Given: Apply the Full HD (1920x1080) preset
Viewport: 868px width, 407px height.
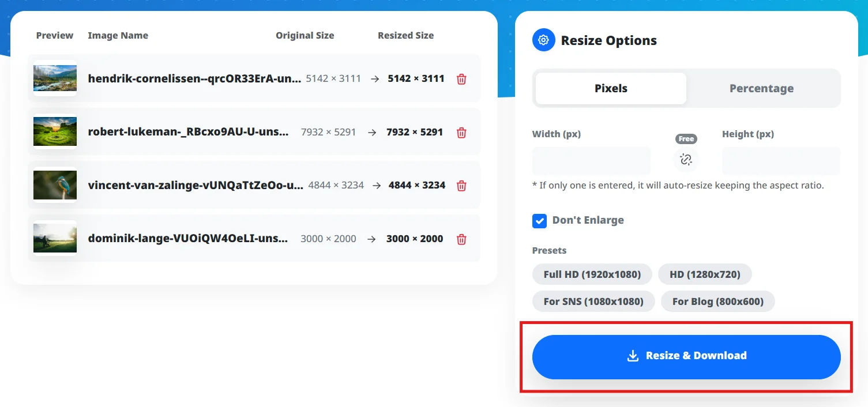Looking at the screenshot, I should 592,274.
